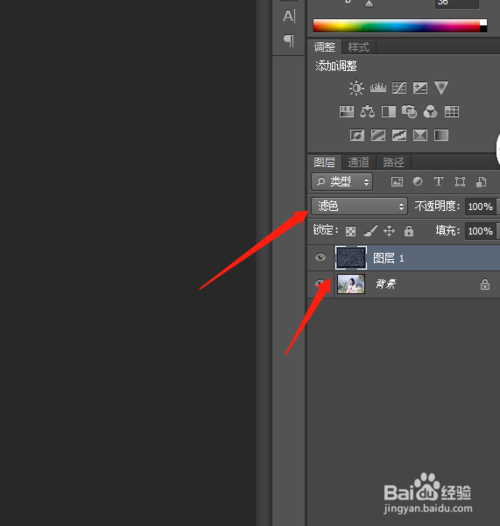This screenshot has height=526, width=500.
Task: Lock layer position
Action: click(389, 231)
